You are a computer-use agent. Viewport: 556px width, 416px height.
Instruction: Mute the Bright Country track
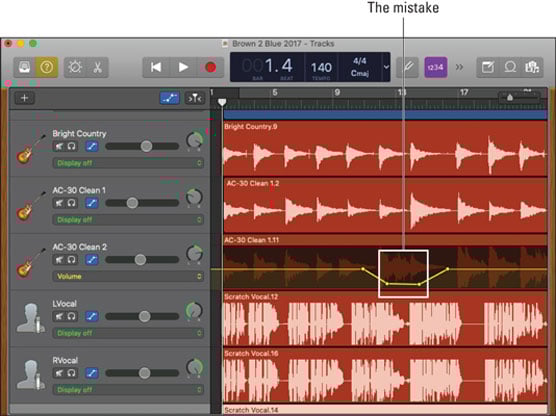(x=59, y=146)
